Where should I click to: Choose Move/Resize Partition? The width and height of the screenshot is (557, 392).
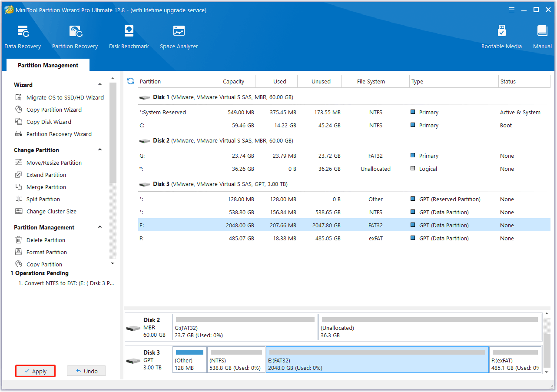[x=48, y=163]
